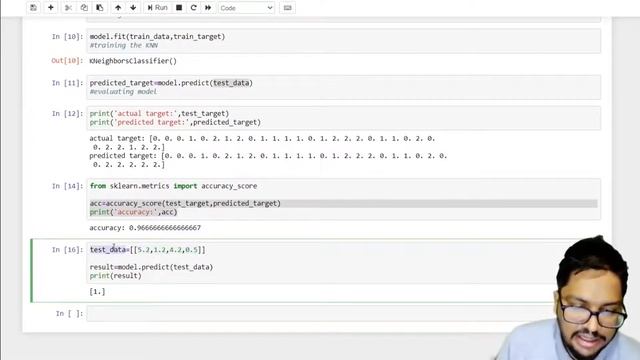
Task: Click the In [11] cell prompt
Action: click(67, 83)
